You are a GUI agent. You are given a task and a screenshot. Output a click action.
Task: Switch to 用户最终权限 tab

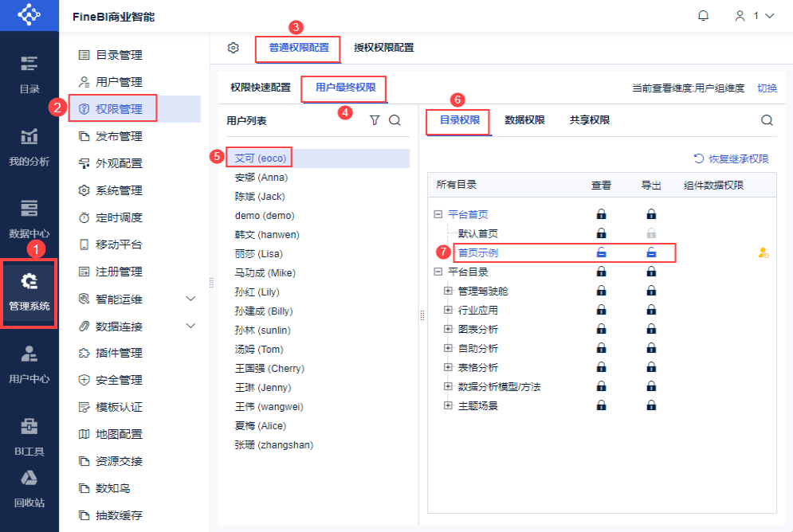[x=345, y=88]
